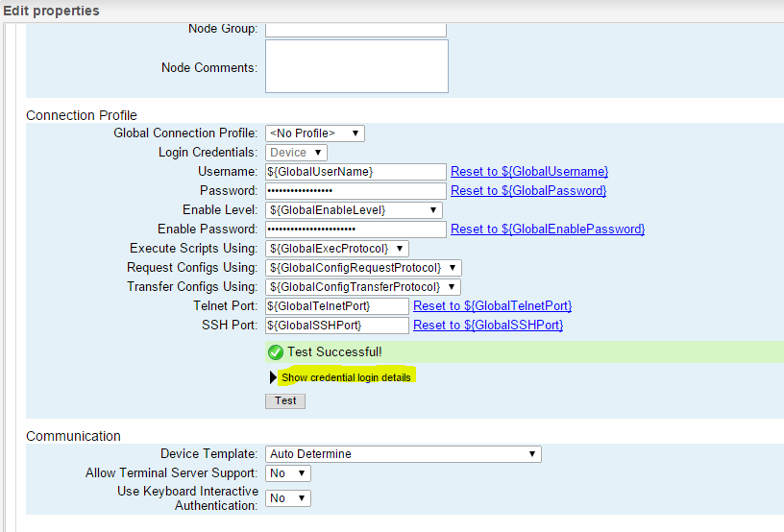Click the green Test Successful checkmark icon
The image size is (784, 532).
(275, 352)
